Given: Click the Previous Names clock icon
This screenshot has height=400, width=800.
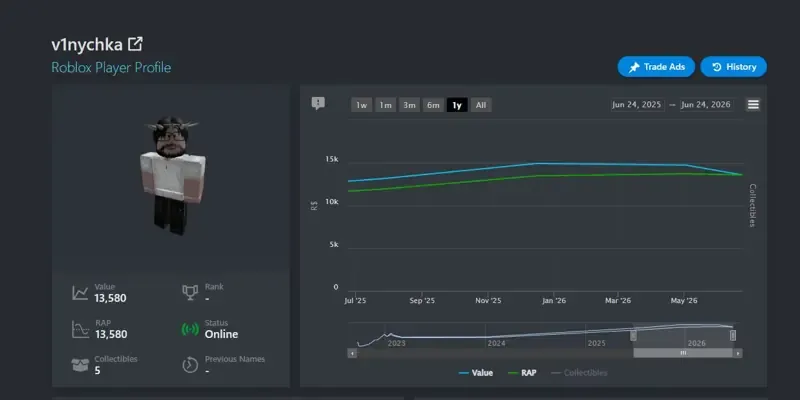Looking at the screenshot, I should [190, 365].
